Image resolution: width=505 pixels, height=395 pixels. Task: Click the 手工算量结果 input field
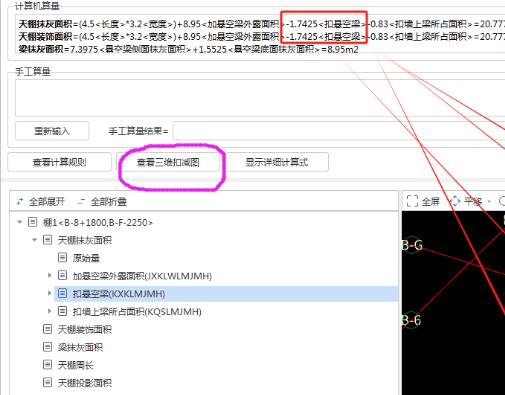click(339, 131)
